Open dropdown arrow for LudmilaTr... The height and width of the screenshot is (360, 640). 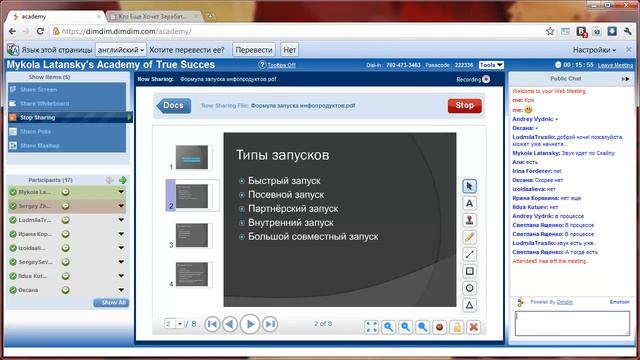(121, 220)
